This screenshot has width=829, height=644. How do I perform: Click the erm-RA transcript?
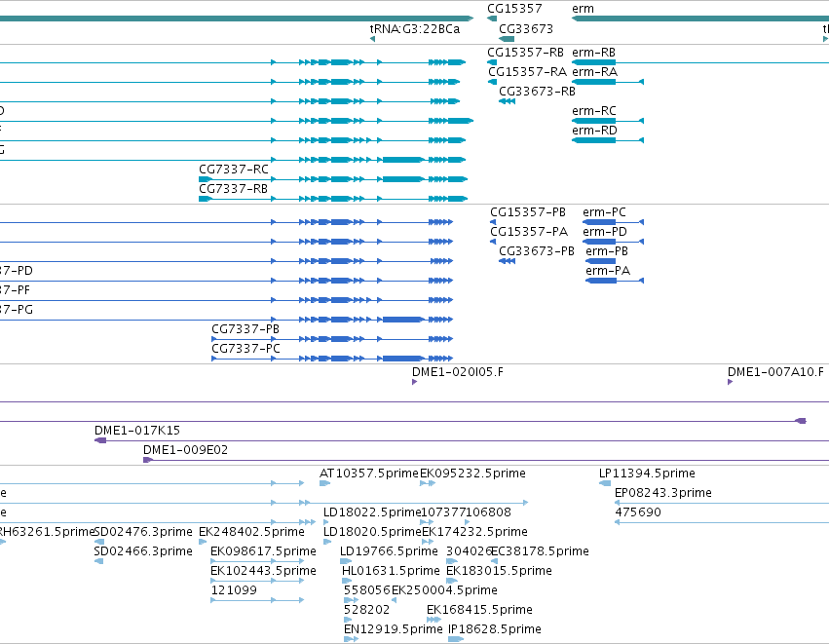pos(608,82)
